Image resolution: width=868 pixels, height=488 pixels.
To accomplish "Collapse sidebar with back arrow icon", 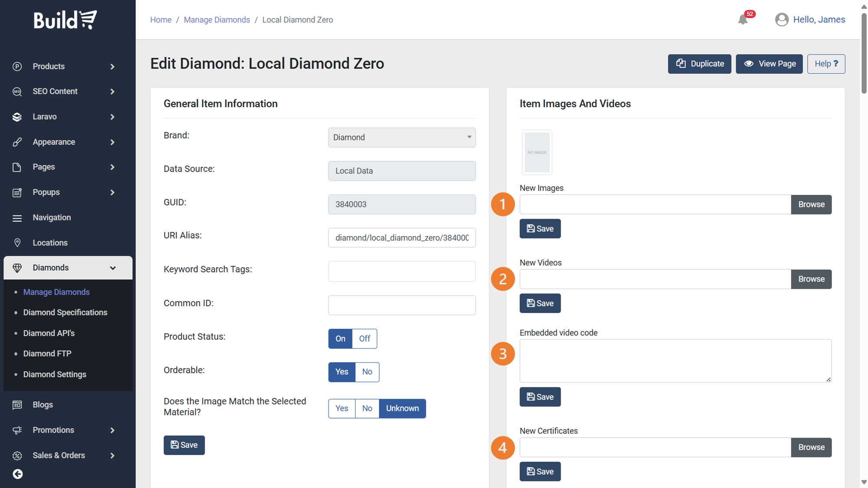I will [18, 474].
